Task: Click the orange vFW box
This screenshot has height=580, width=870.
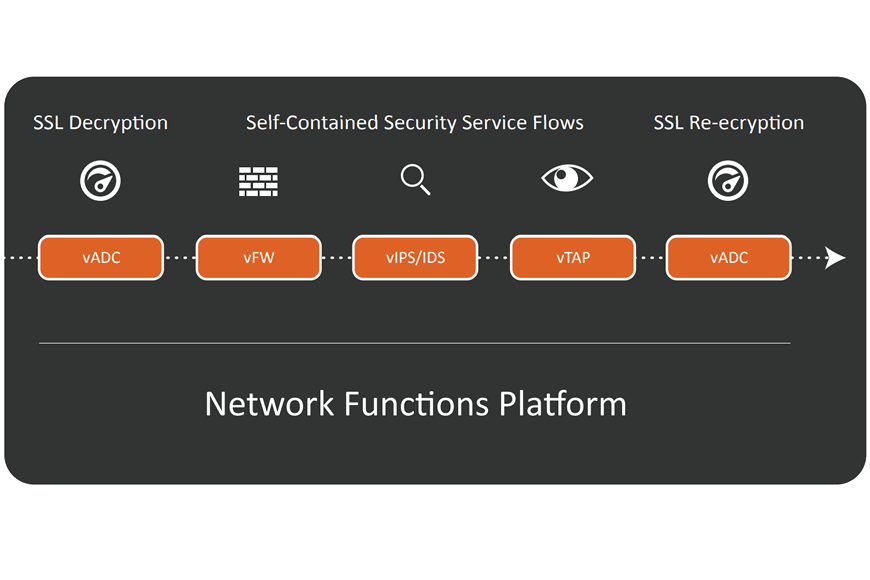Action: coord(258,258)
